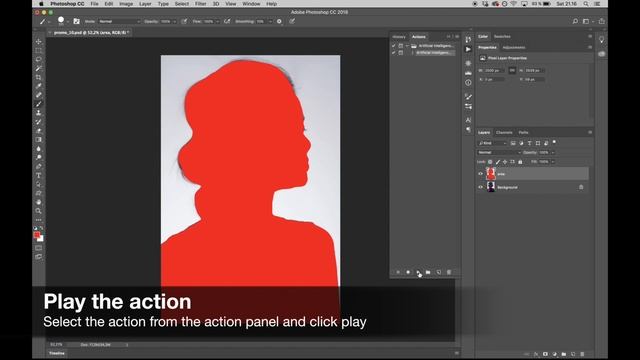Toggle lock transparent pixels in the Layers panel
640x360 pixels.
point(490,162)
